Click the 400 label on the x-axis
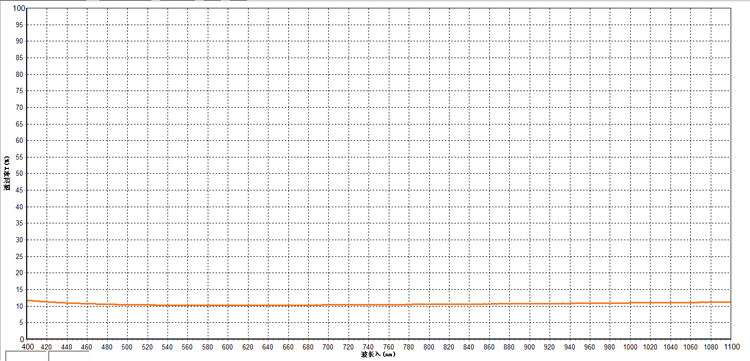The height and width of the screenshot is (361, 750). pyautogui.click(x=27, y=346)
